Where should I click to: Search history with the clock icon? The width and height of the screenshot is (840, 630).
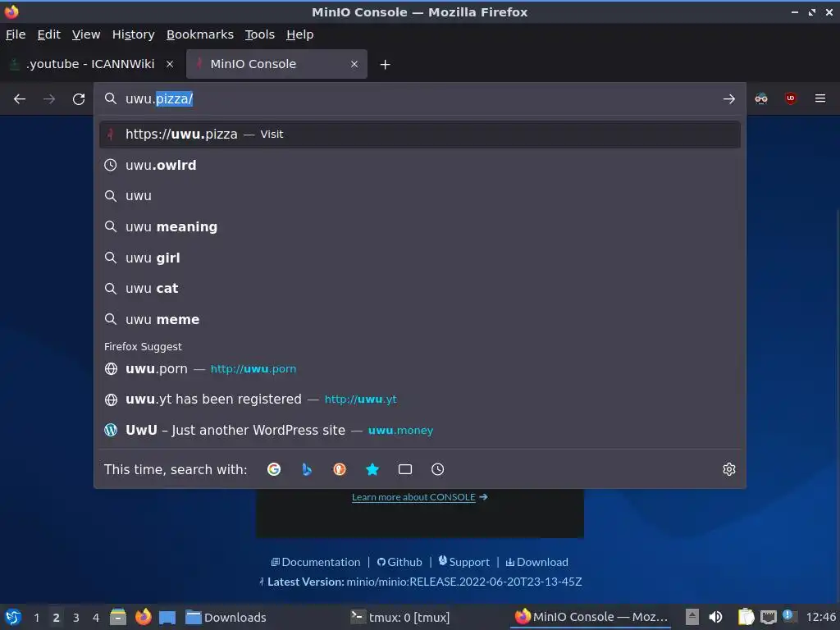pos(438,470)
